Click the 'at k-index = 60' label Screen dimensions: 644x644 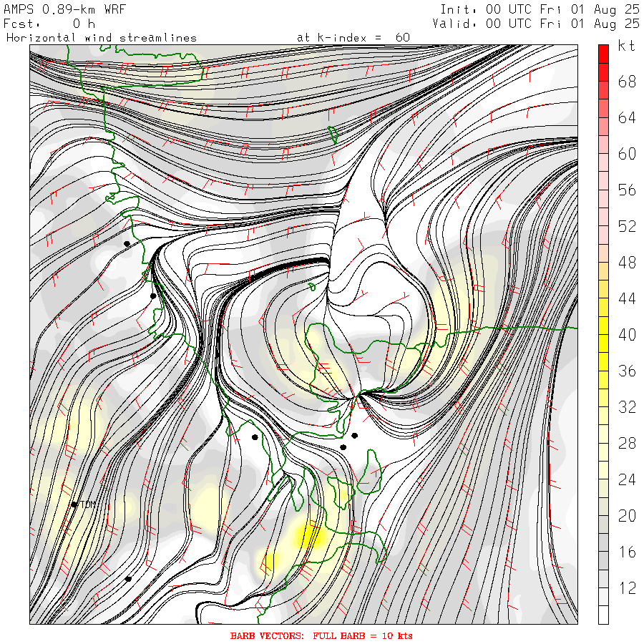[353, 38]
